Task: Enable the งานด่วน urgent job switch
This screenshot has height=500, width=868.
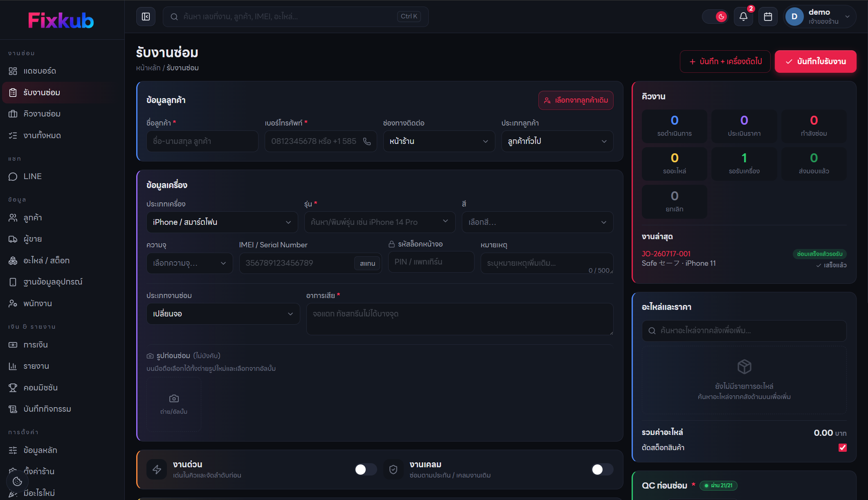Action: [366, 469]
